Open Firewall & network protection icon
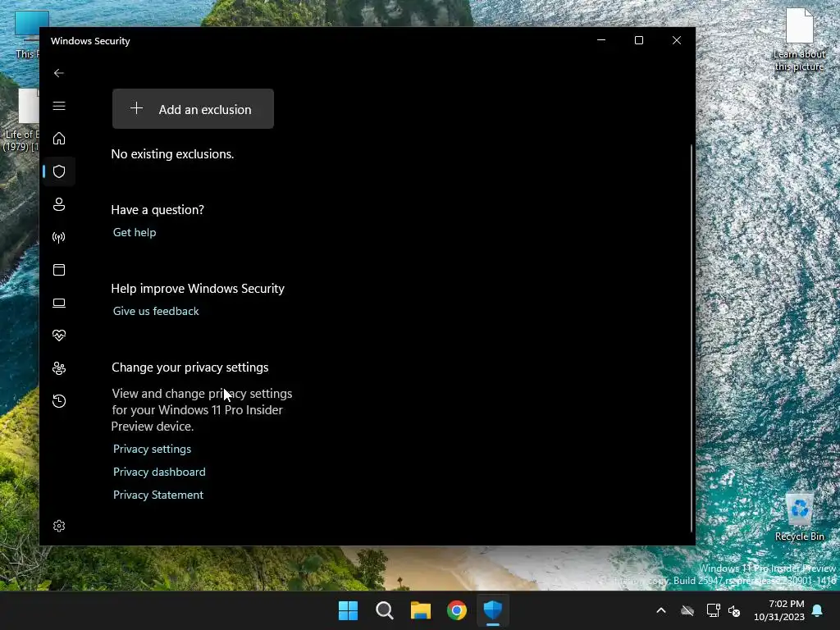Viewport: 840px width, 630px height. pos(59,237)
